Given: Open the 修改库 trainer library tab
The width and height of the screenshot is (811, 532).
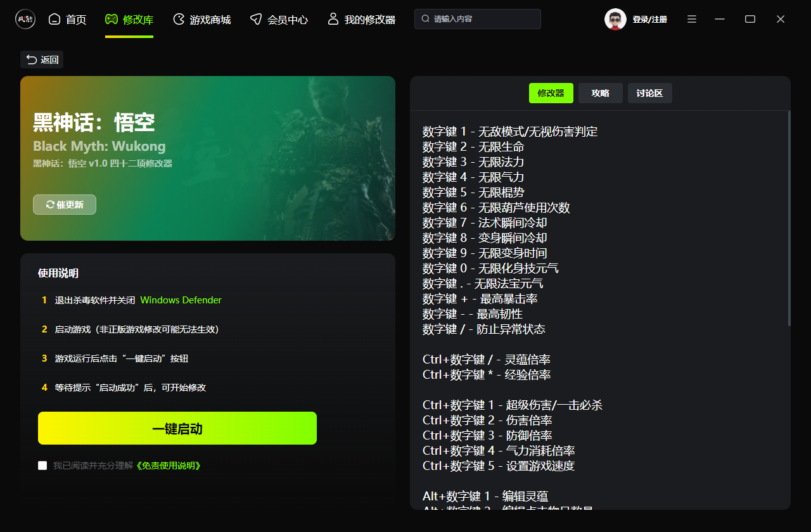Looking at the screenshot, I should coord(129,20).
